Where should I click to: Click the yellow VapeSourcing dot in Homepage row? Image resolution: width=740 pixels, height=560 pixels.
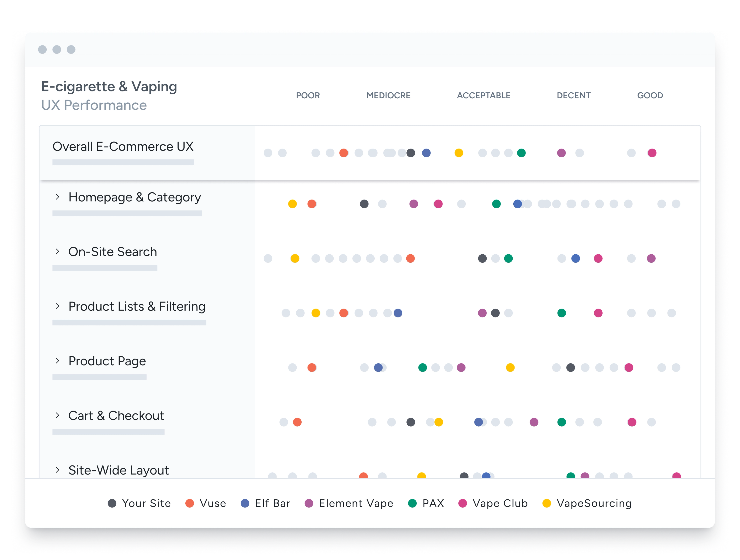click(292, 204)
